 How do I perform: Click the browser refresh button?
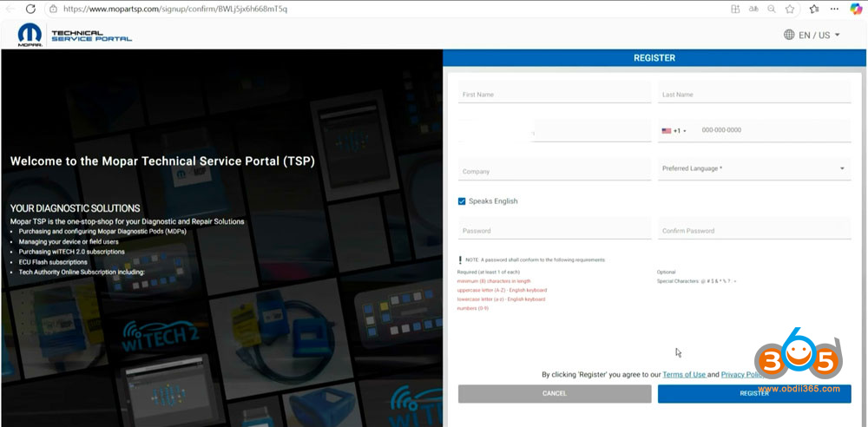[30, 9]
